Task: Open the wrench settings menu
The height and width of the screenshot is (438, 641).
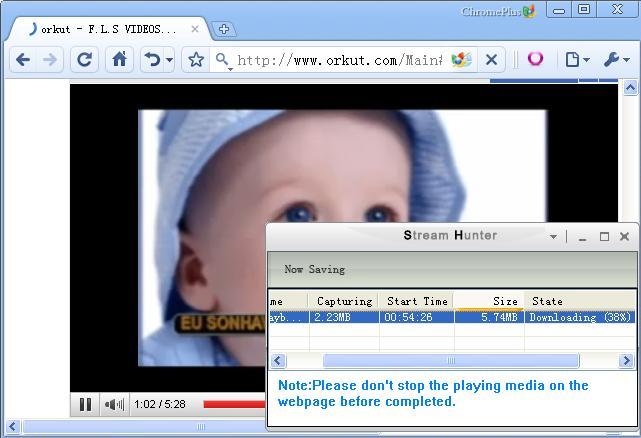Action: pyautogui.click(x=616, y=60)
